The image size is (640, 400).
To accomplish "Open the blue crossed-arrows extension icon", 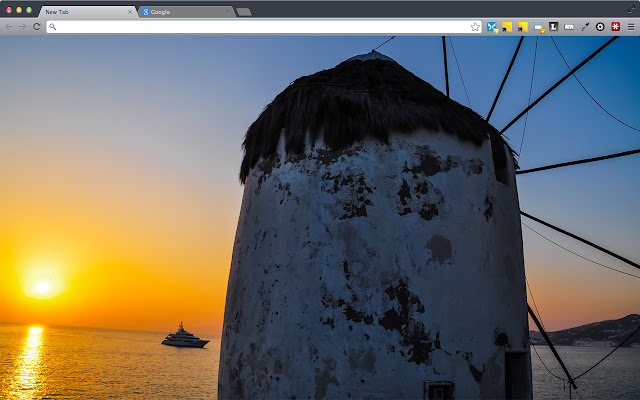I will point(492,27).
